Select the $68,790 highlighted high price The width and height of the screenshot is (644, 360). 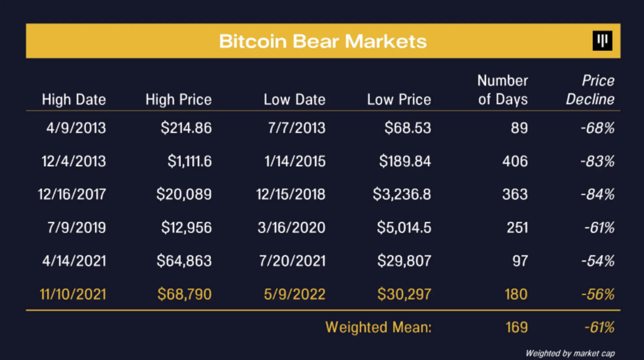184,294
